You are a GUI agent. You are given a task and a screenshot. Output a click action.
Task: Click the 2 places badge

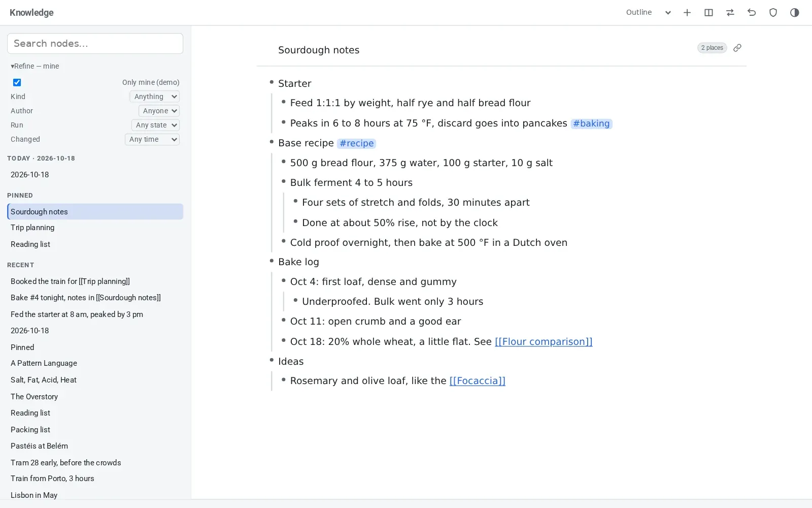coord(712,48)
